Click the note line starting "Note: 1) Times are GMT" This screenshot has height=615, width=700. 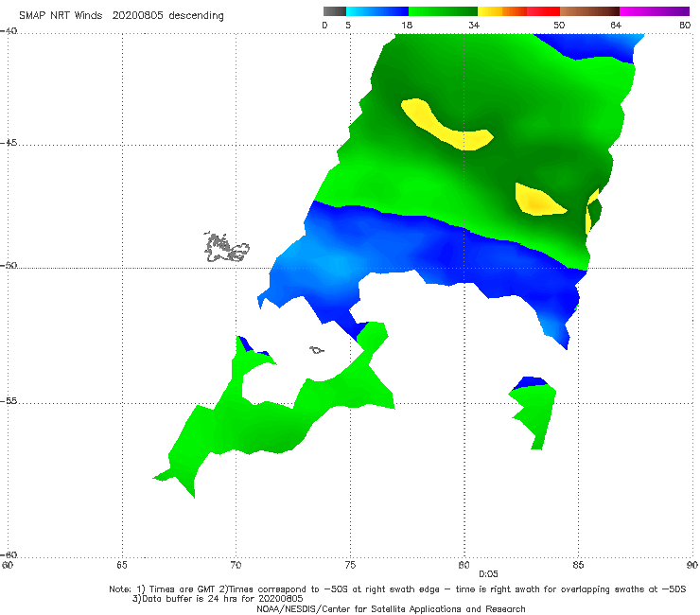click(397, 589)
